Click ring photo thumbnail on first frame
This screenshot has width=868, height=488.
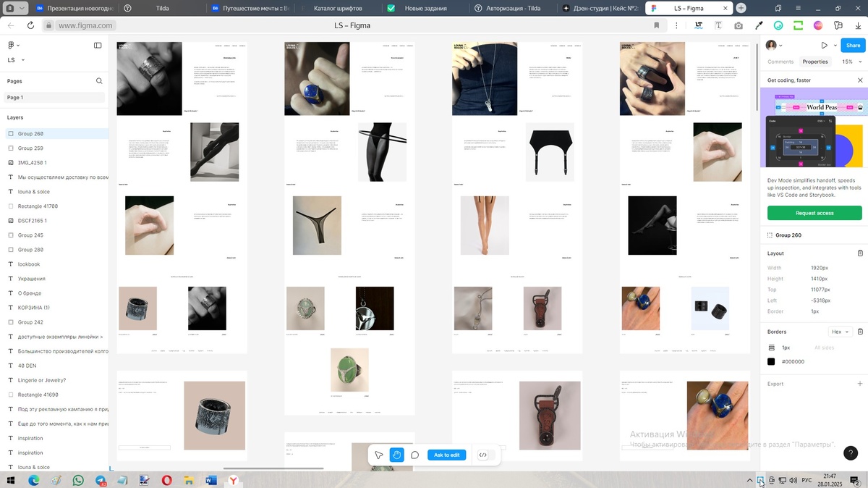pos(150,79)
